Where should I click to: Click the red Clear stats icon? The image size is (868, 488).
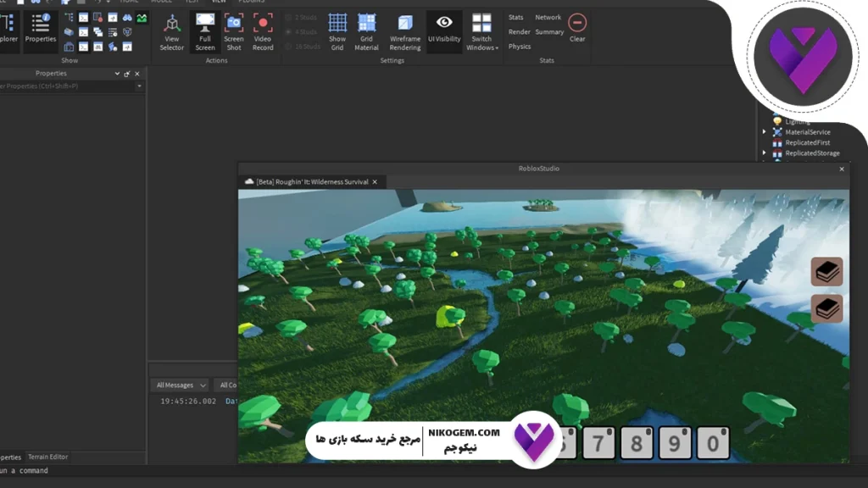point(577,23)
